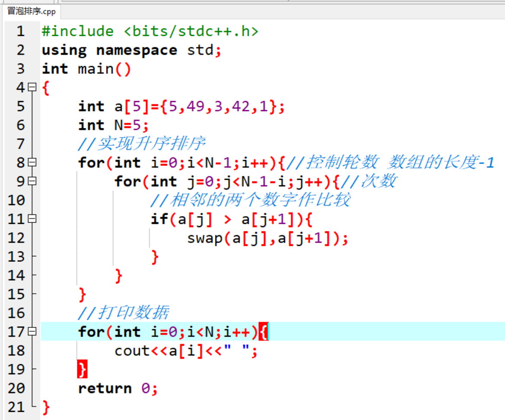
Task: Click line number 5 in the gutter
Action: [20, 107]
